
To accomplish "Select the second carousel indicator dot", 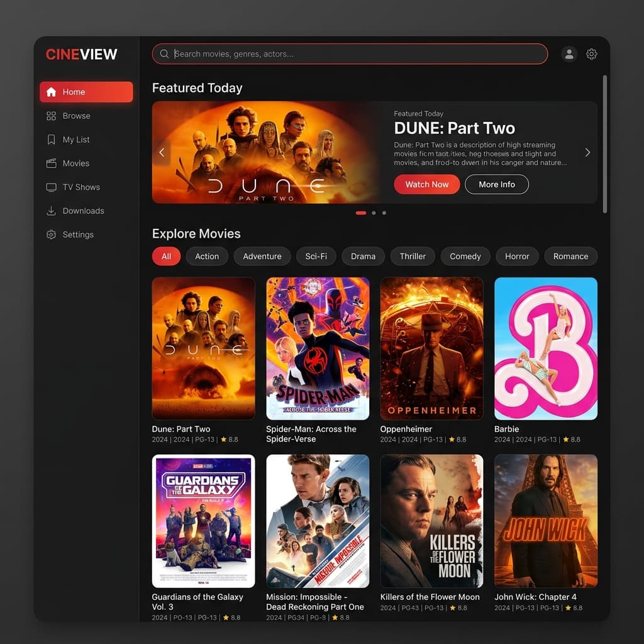I will click(x=374, y=213).
